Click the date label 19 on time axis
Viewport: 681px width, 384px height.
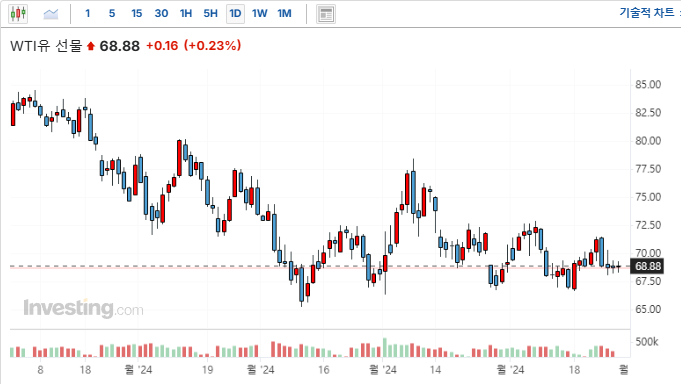[x=208, y=370]
